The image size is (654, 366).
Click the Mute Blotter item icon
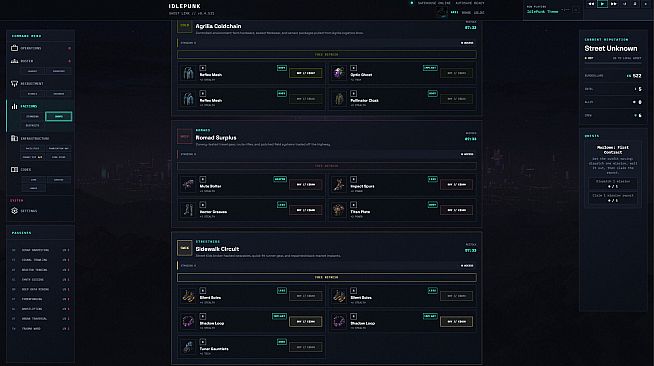[188, 184]
